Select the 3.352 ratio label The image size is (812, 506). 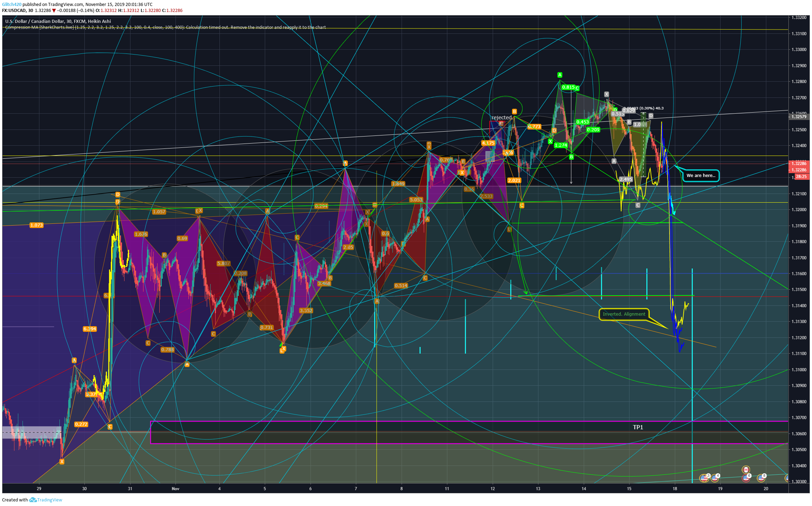306,311
